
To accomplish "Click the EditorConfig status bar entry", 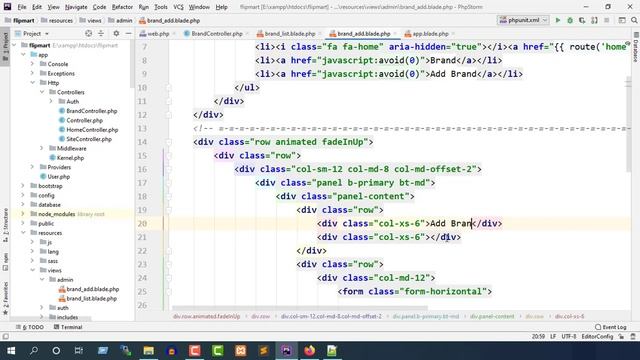I will tap(597, 337).
